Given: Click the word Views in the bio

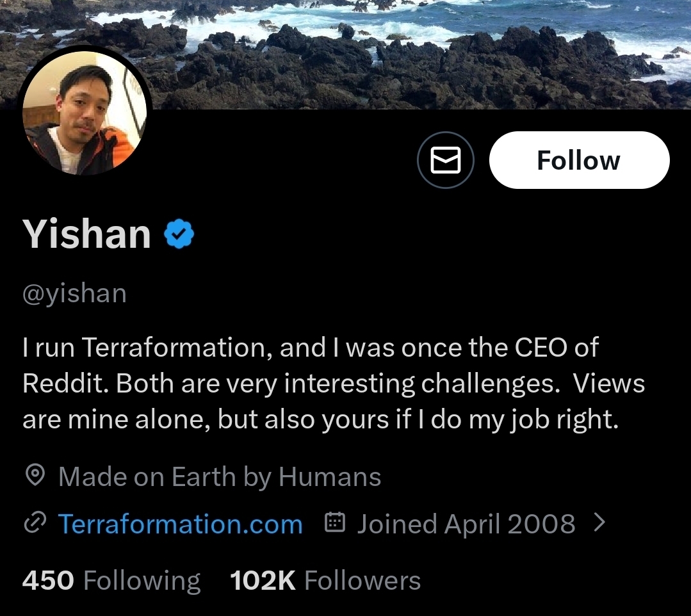Looking at the screenshot, I should [x=608, y=384].
